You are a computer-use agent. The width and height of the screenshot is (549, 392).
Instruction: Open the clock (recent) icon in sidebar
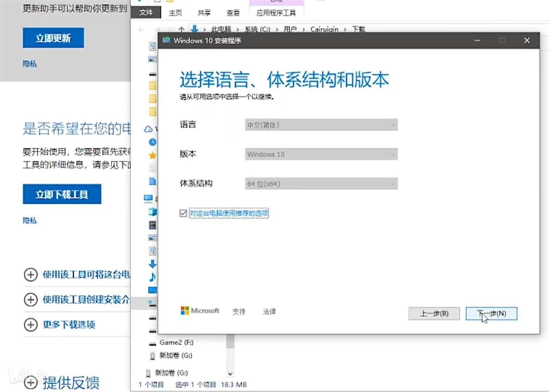(153, 142)
